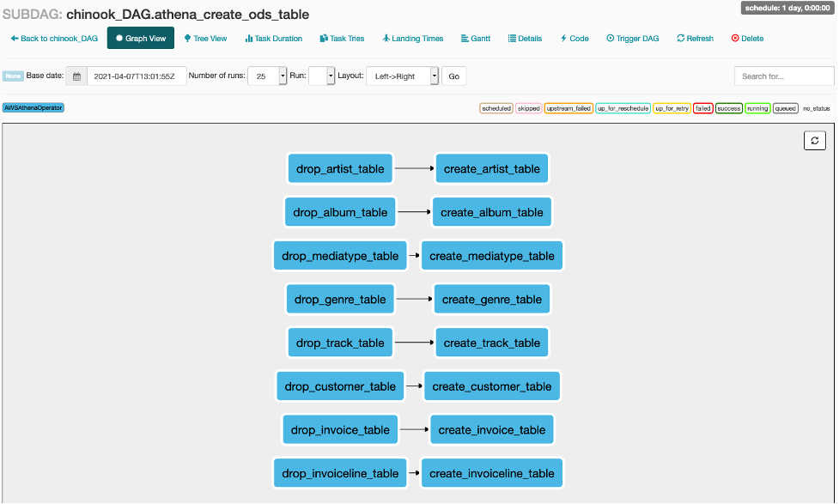
Task: Select the drop_artist_table task node
Action: (340, 169)
